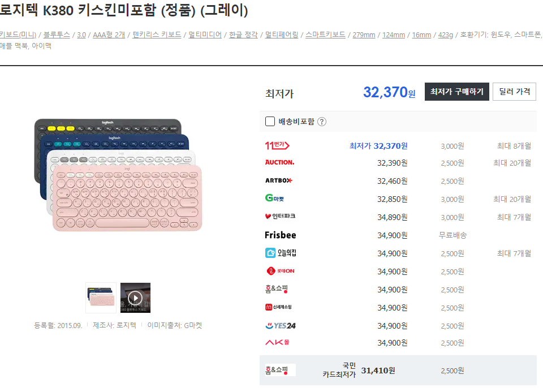Open the 오늘의집 store logo
543x392 pixels.
click(x=281, y=253)
